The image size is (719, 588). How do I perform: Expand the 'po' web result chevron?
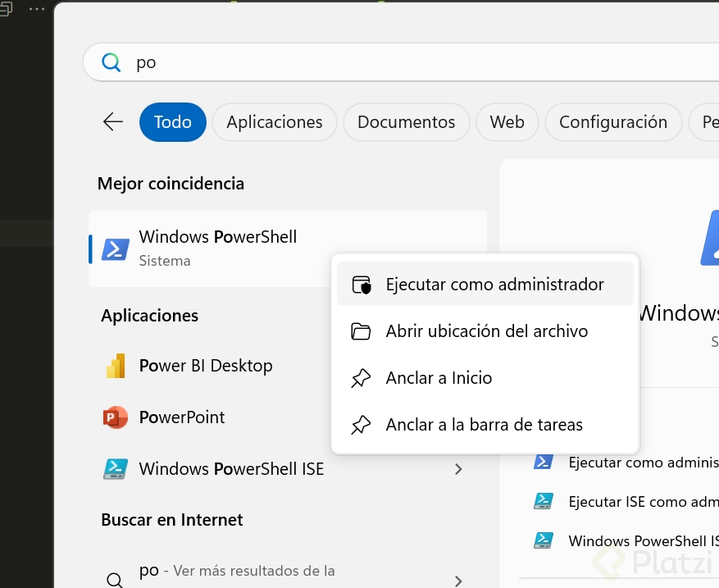458,581
